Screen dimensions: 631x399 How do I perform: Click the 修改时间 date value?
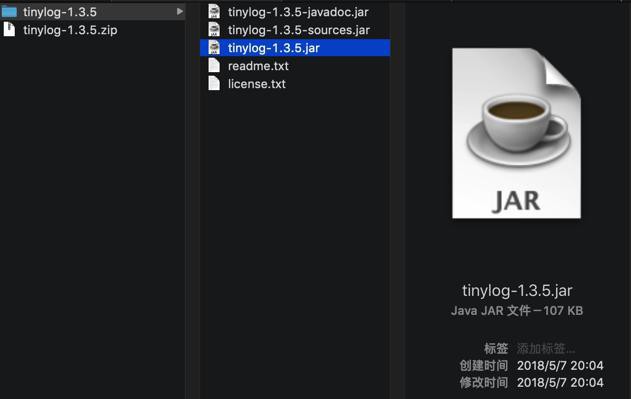(x=560, y=382)
